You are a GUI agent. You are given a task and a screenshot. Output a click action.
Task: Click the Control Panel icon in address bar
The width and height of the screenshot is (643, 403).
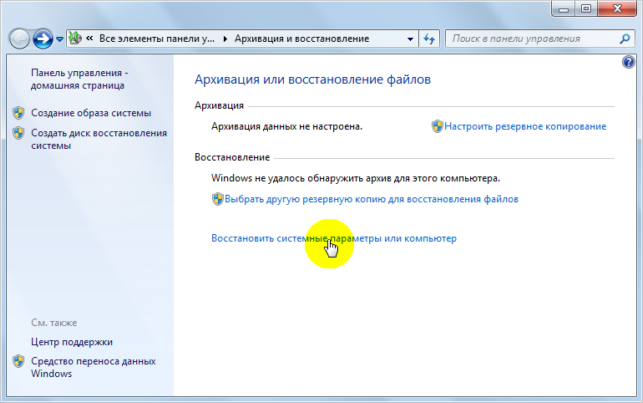(75, 39)
